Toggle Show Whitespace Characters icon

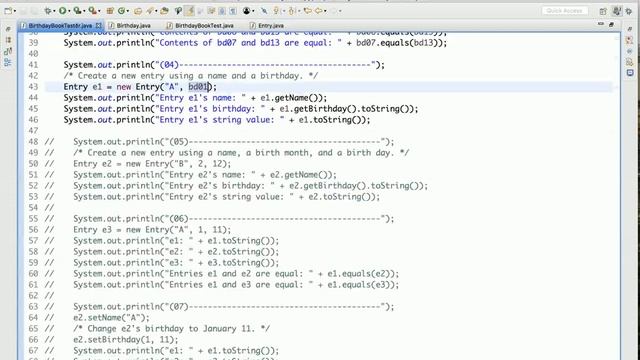233,11
